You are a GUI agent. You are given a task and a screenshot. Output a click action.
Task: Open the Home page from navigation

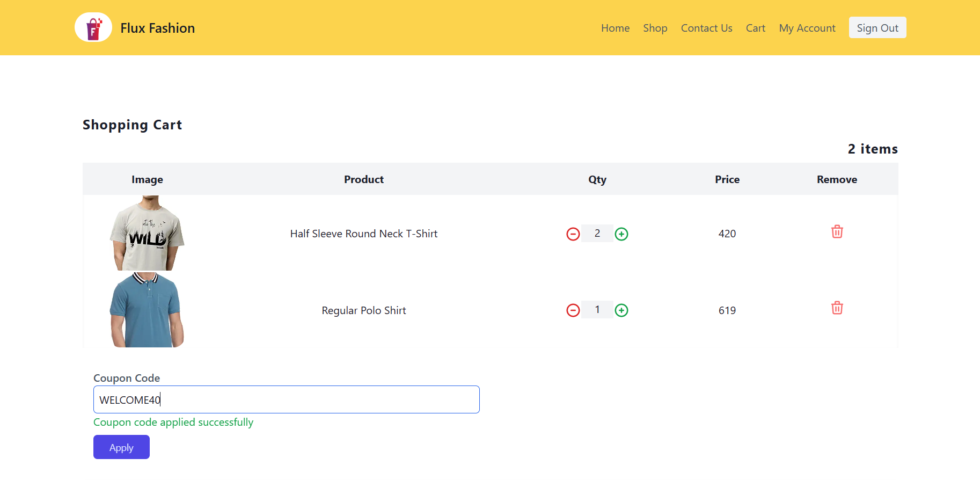coord(615,28)
